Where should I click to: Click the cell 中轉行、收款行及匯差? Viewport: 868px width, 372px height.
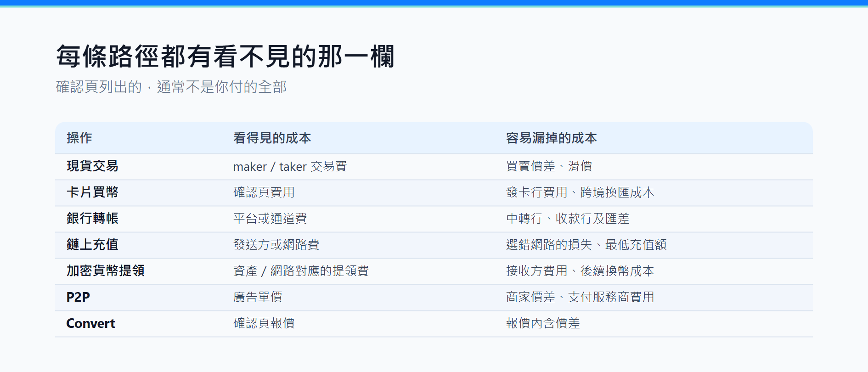click(x=568, y=219)
